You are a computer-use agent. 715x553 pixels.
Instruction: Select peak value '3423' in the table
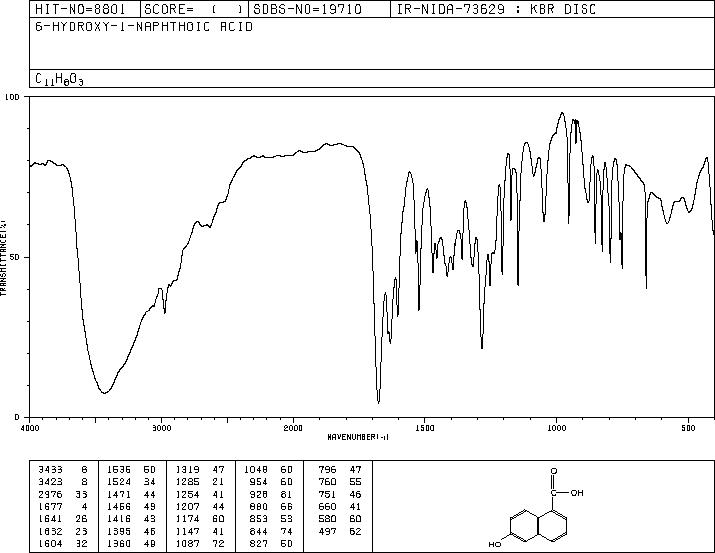51,482
